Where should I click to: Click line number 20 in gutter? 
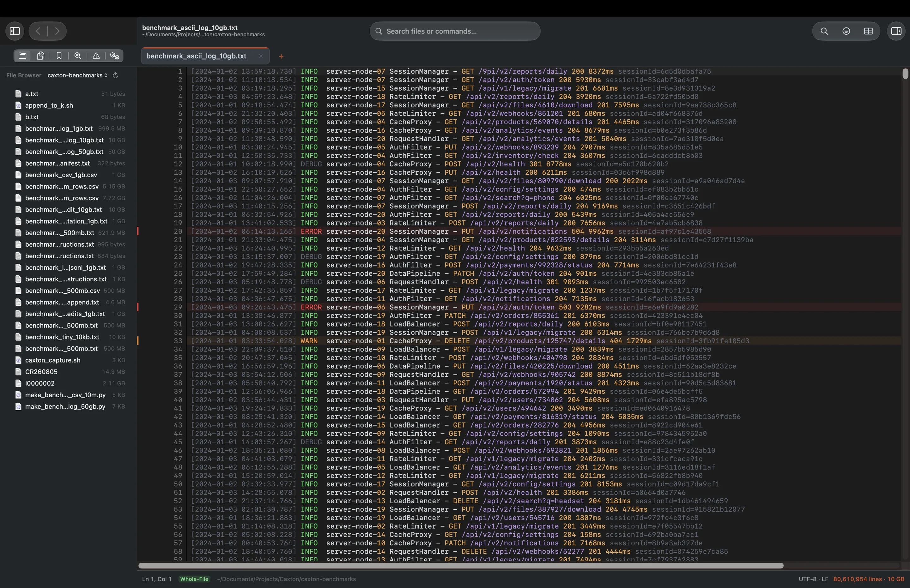point(178,231)
